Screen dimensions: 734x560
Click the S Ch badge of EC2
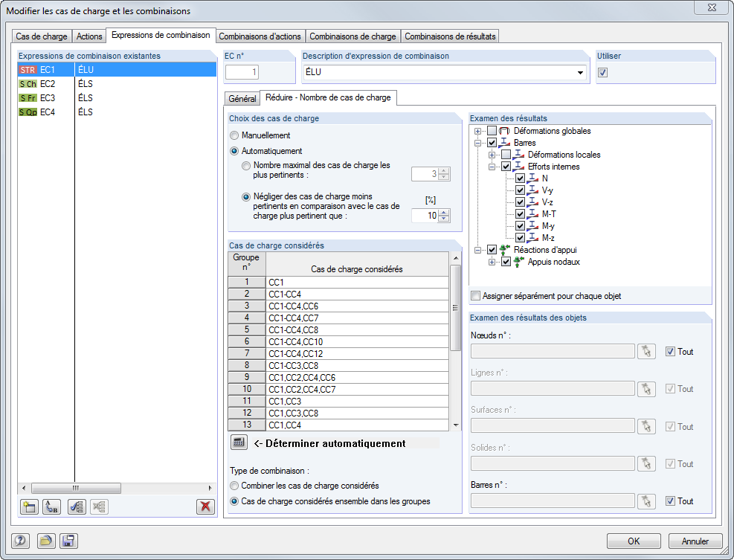click(28, 84)
